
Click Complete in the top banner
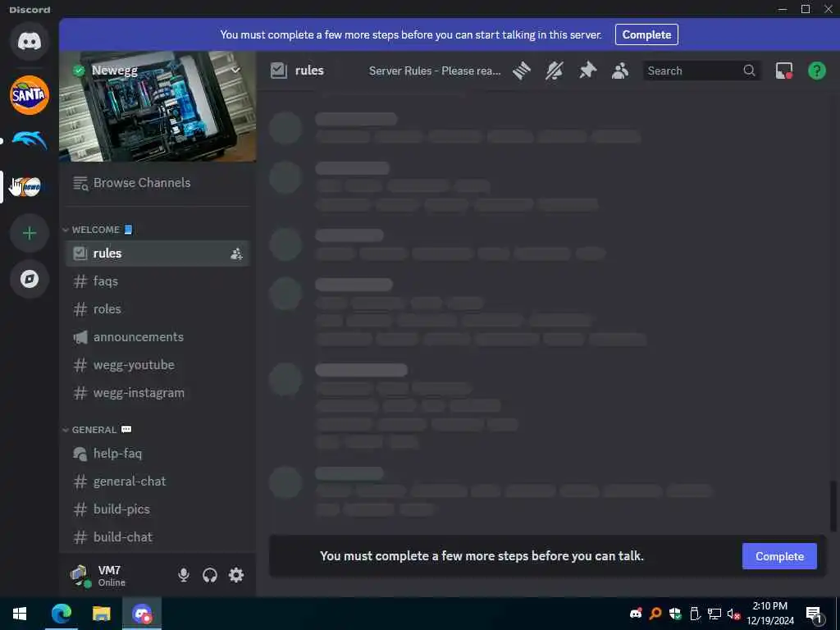click(x=646, y=34)
